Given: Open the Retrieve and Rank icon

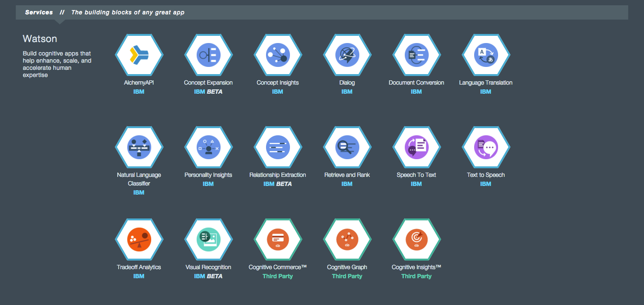Looking at the screenshot, I should point(347,147).
